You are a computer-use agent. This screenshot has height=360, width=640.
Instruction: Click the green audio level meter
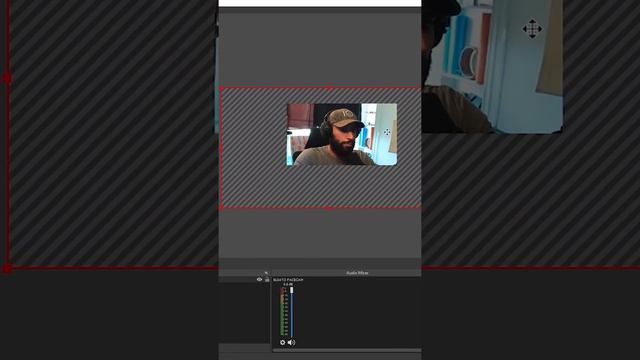point(282,312)
